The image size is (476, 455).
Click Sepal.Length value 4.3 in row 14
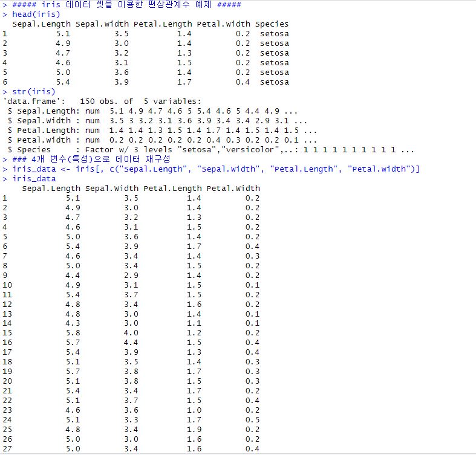tap(73, 323)
